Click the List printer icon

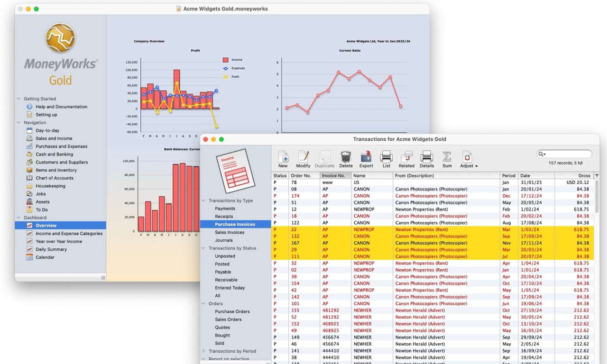point(386,157)
